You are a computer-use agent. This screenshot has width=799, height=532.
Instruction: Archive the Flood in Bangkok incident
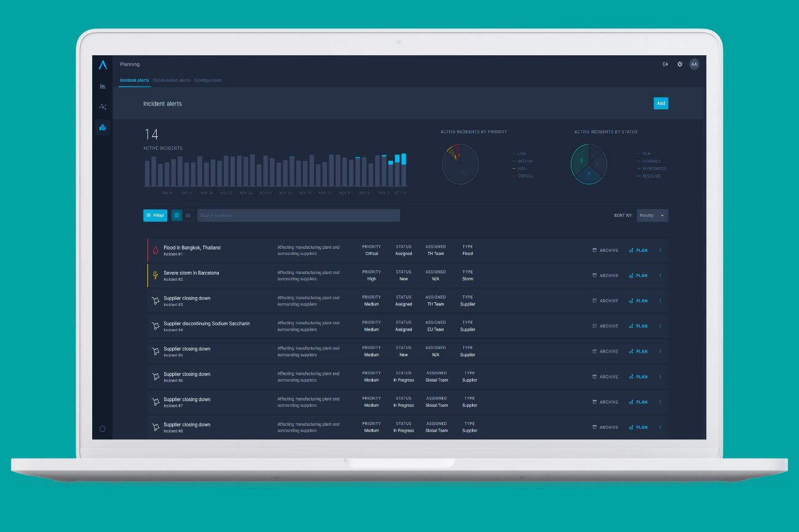(x=605, y=251)
